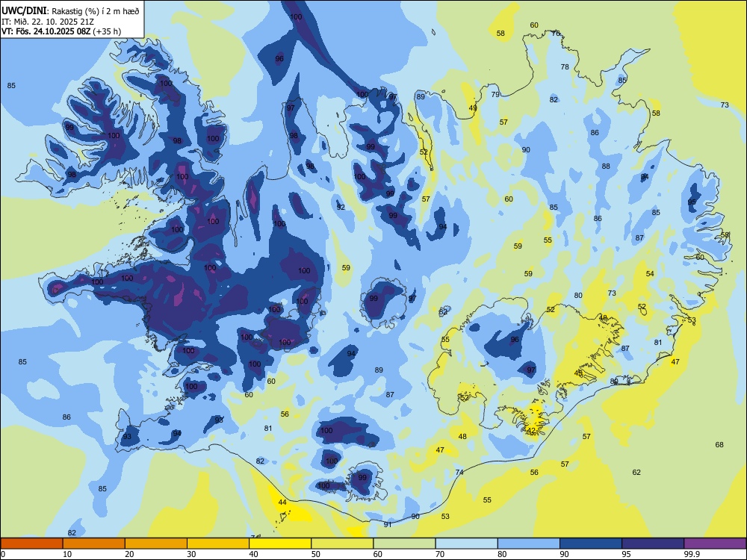Click the humidity value '92'
The image size is (747, 560).
(341, 207)
